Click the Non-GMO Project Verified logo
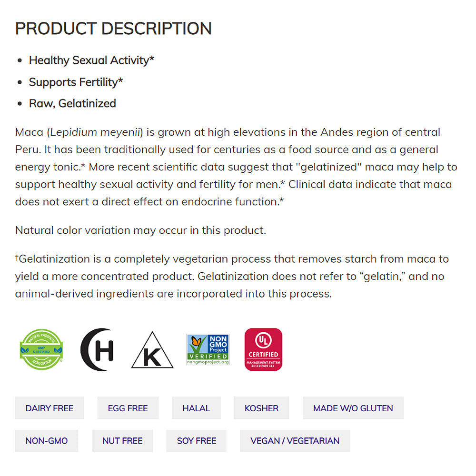476x476 pixels. tap(208, 349)
